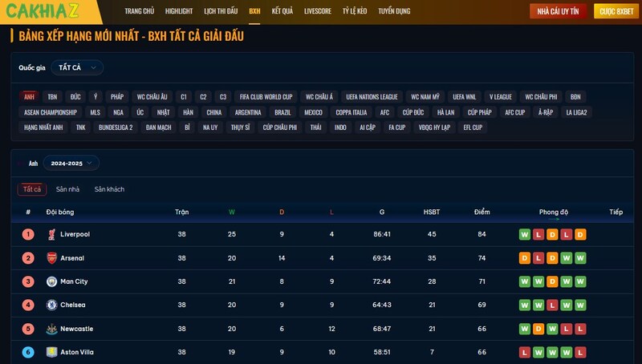Click Nhà Cái Uy Tín button
The height and width of the screenshot is (364, 642).
coord(558,11)
